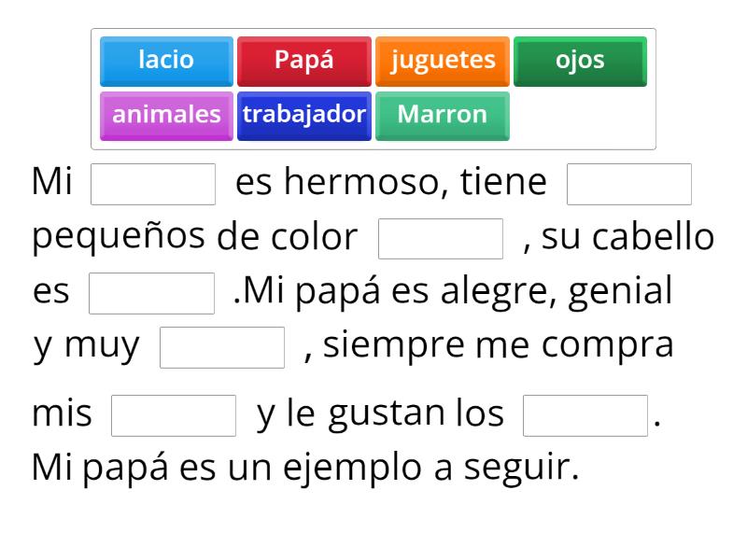Select the blue word tile 'lacio'
The width and height of the screenshot is (747, 560).
pyautogui.click(x=165, y=61)
